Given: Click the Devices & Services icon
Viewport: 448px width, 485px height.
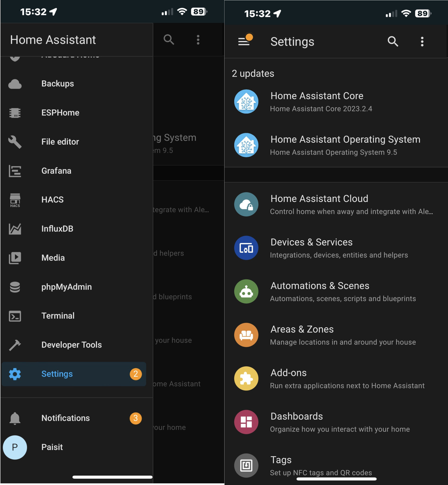Looking at the screenshot, I should (x=246, y=248).
